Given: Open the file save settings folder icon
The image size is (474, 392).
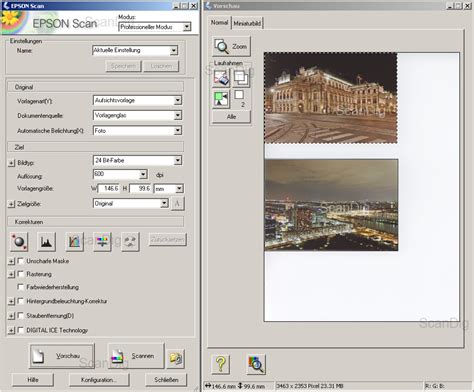Looking at the screenshot, I should pos(175,359).
